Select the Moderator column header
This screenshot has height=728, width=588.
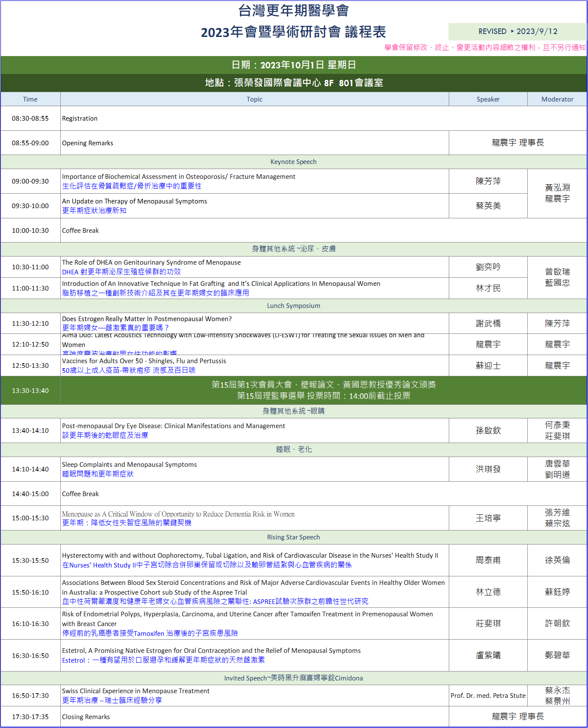pos(557,99)
